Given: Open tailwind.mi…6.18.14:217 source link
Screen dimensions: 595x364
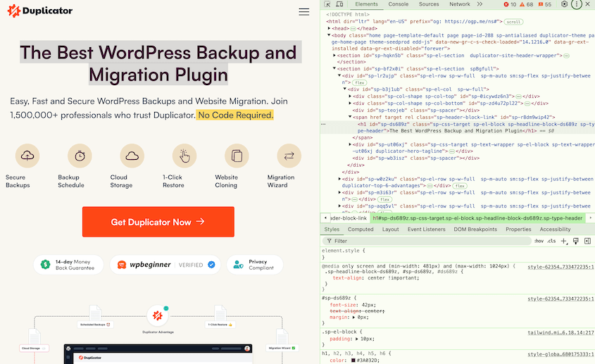Looking at the screenshot, I should 560,333.
